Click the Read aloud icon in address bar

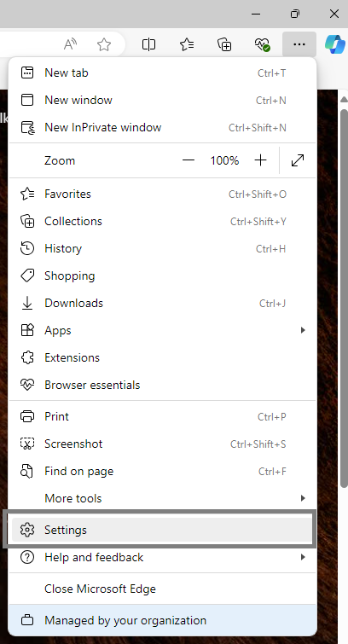click(x=70, y=44)
